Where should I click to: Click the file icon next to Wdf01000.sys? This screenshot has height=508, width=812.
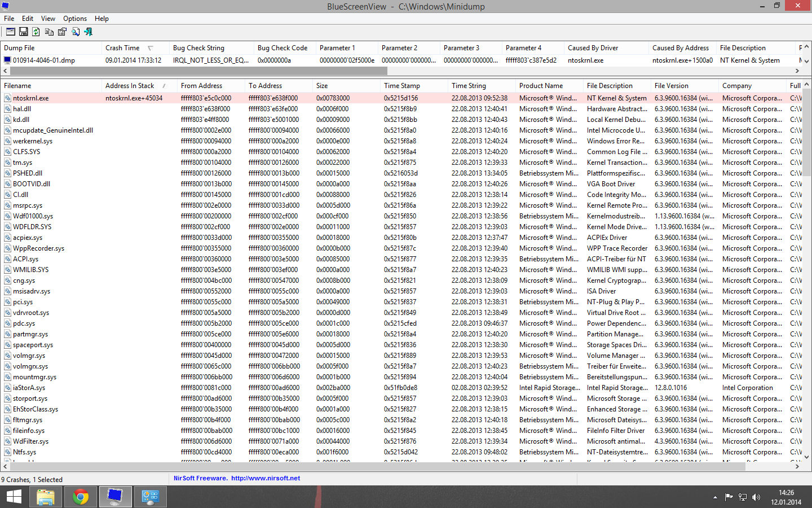8,216
